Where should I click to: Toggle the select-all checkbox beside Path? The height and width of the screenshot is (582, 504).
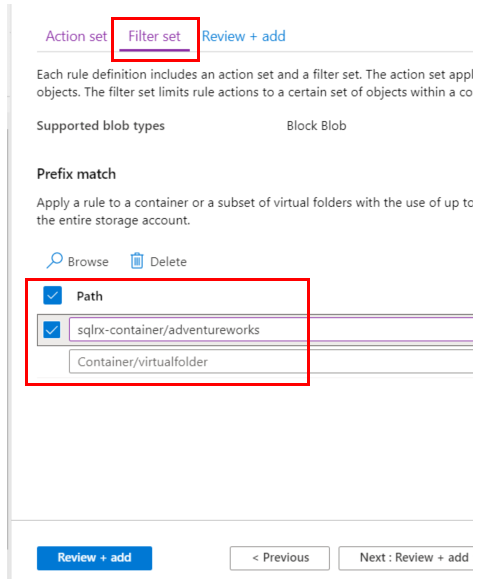click(x=52, y=296)
